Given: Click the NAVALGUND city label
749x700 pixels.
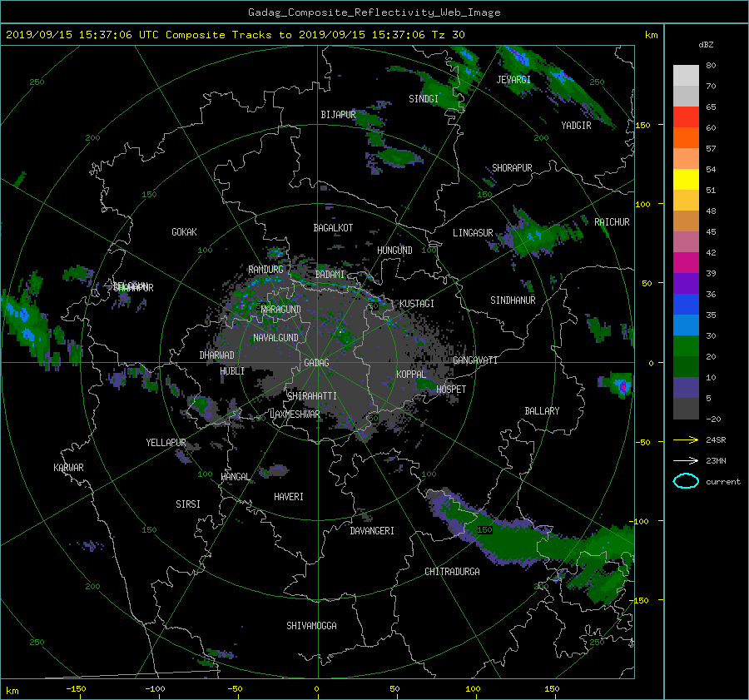Looking at the screenshot, I should click(275, 338).
